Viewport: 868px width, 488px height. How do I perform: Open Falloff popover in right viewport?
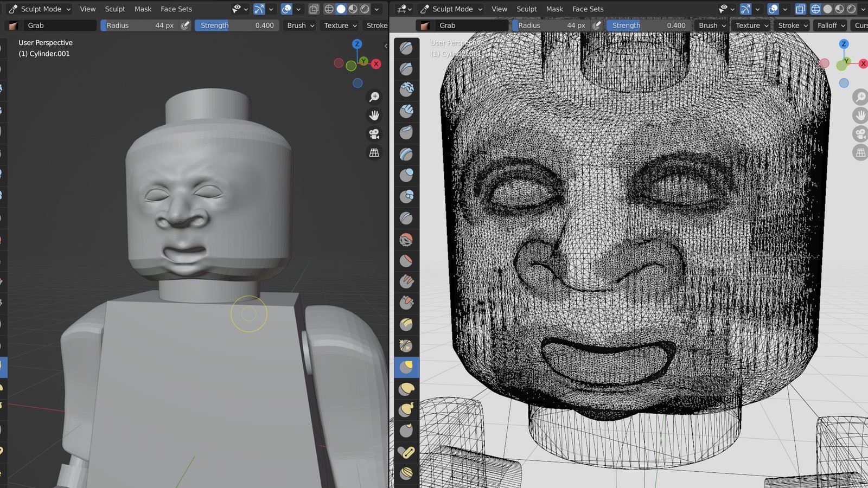click(831, 25)
